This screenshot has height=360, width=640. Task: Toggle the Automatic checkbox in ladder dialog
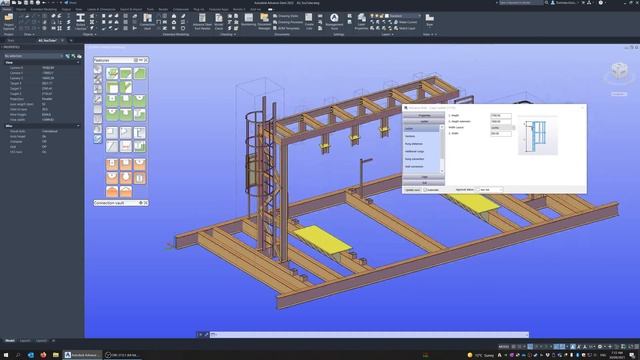[x=425, y=190]
